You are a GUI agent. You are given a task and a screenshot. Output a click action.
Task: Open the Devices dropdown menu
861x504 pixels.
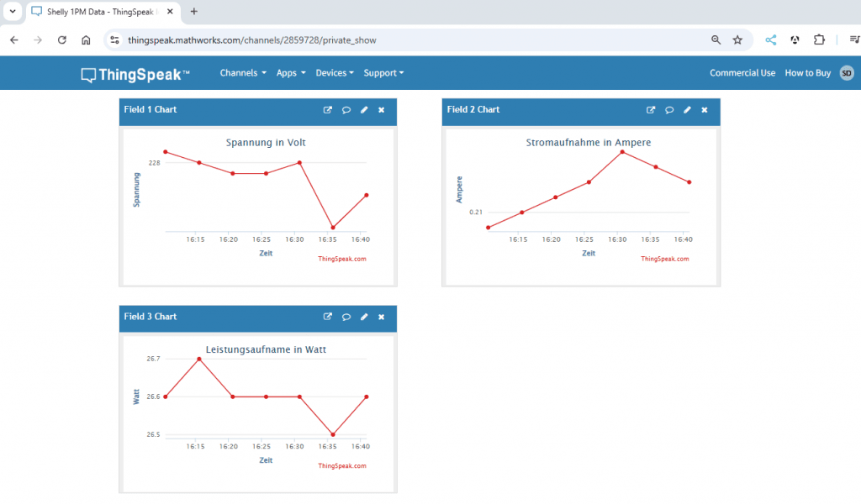point(335,73)
